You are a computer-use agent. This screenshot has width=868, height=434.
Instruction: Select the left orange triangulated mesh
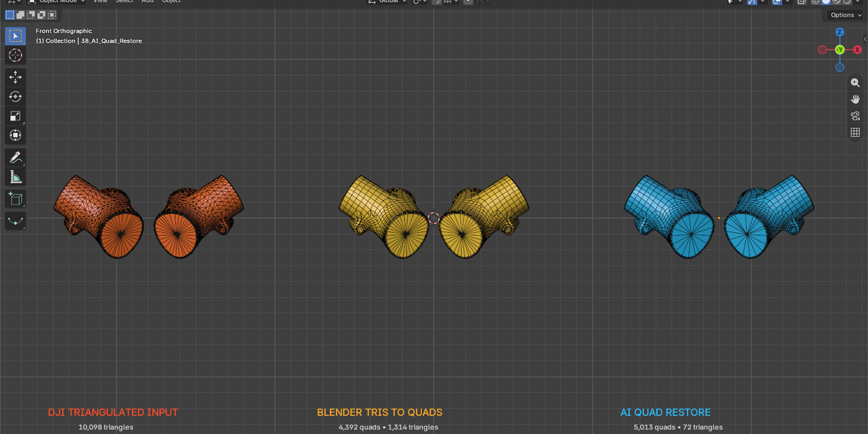[99, 216]
